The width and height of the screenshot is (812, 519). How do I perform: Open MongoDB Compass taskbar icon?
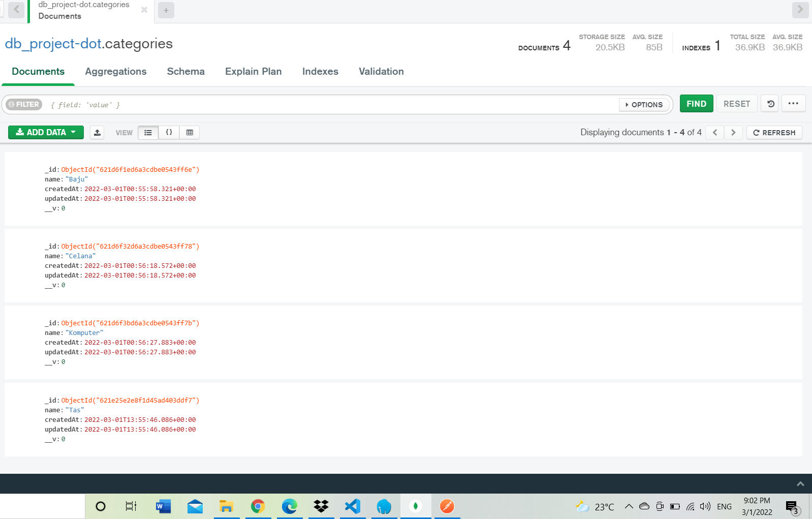416,506
